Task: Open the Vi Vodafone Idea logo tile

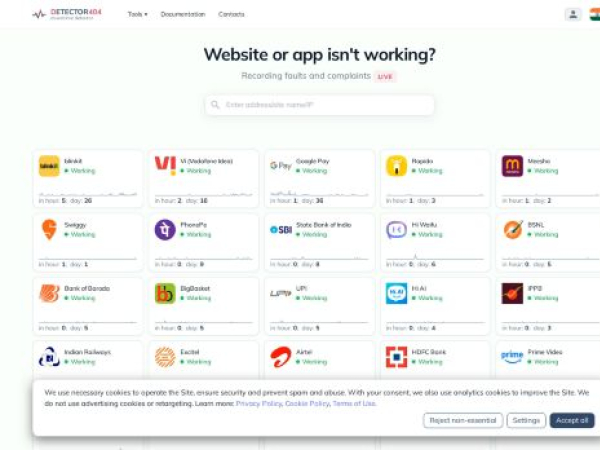Action: pos(165,165)
